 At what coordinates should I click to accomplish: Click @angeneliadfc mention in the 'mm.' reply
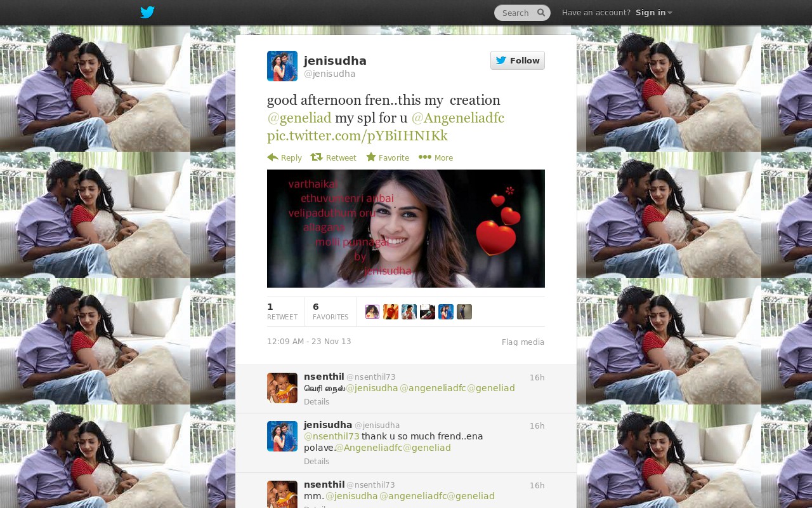(x=413, y=496)
